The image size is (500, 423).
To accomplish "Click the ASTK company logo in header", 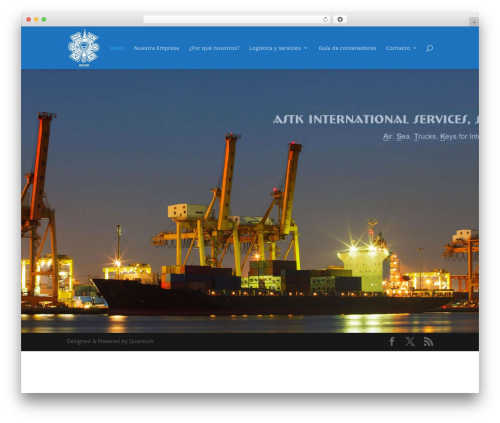I will [84, 48].
